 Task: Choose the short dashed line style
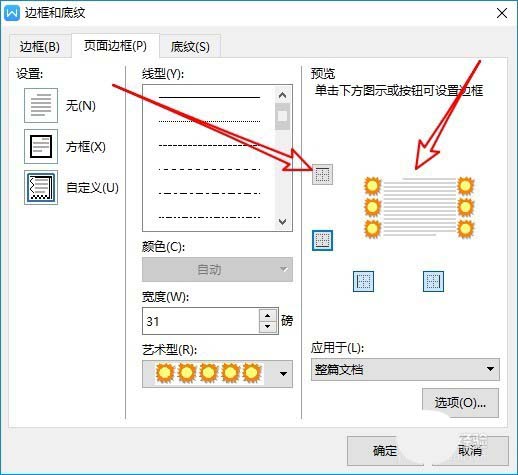click(209, 145)
